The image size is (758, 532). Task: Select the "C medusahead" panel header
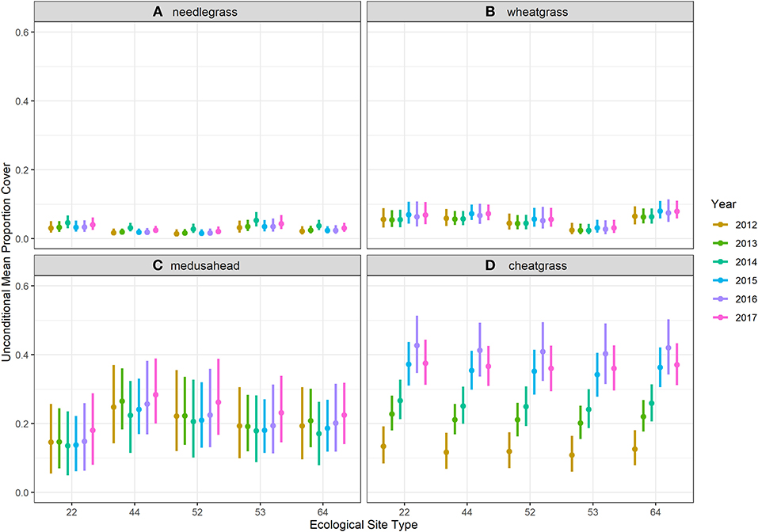click(197, 265)
